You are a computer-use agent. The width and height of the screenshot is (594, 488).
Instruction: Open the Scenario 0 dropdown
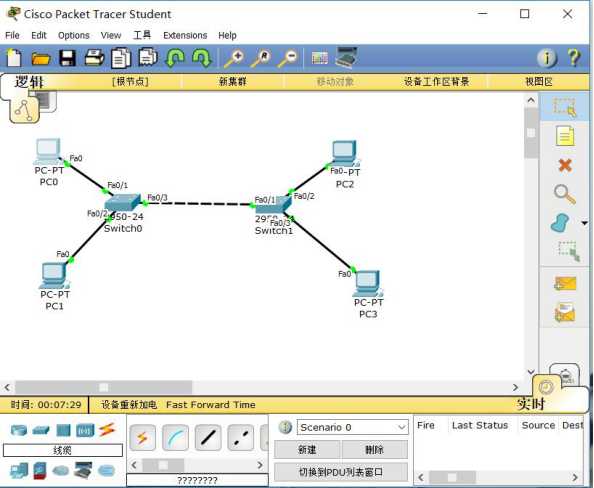coord(352,427)
